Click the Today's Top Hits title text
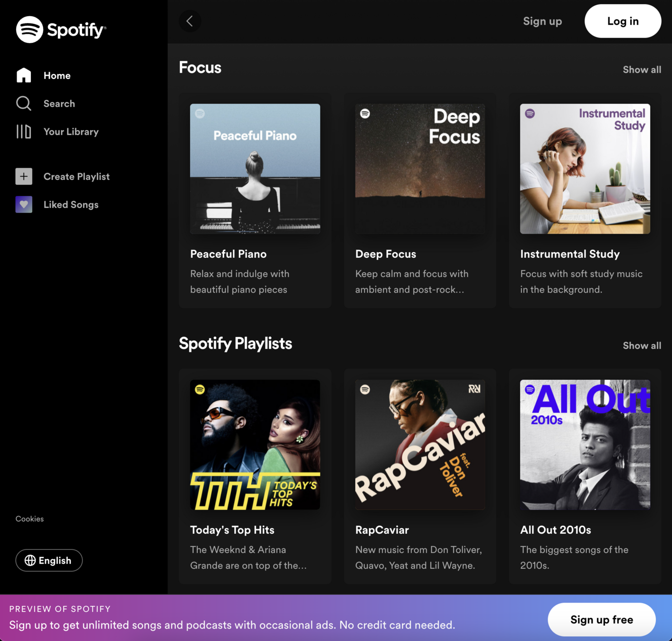672x641 pixels. [x=232, y=530]
